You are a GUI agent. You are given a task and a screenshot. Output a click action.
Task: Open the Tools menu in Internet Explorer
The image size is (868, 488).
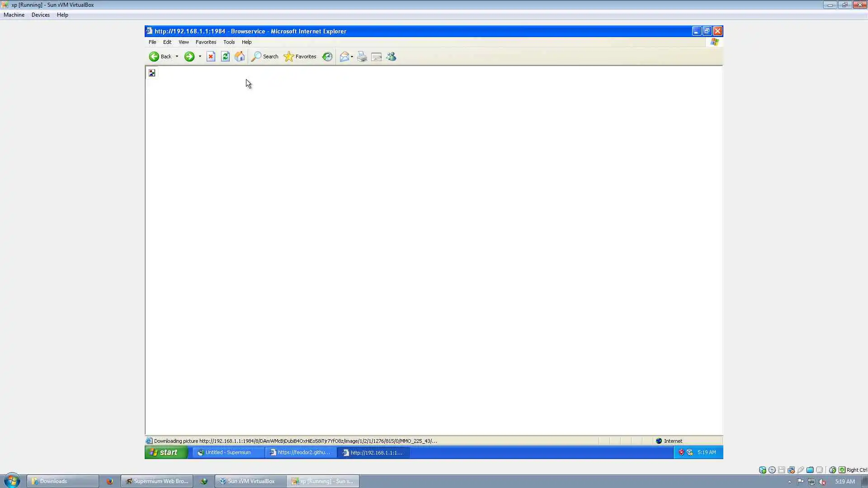(x=229, y=42)
